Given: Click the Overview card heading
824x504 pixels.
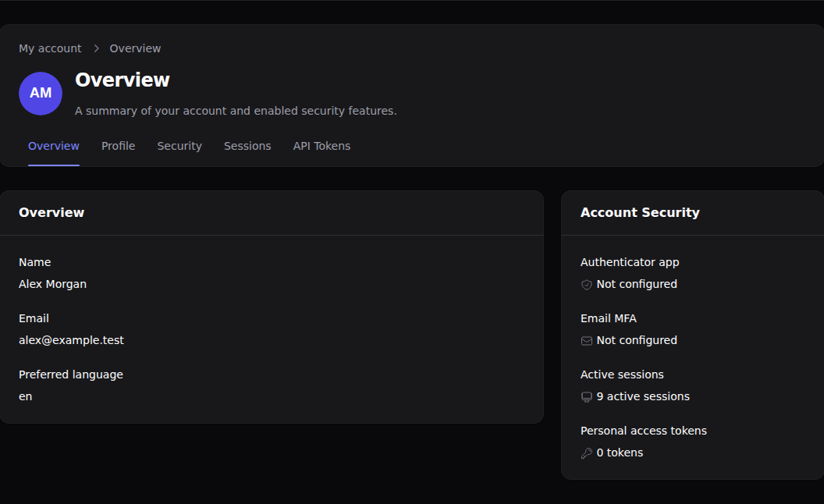Looking at the screenshot, I should pyautogui.click(x=51, y=212).
